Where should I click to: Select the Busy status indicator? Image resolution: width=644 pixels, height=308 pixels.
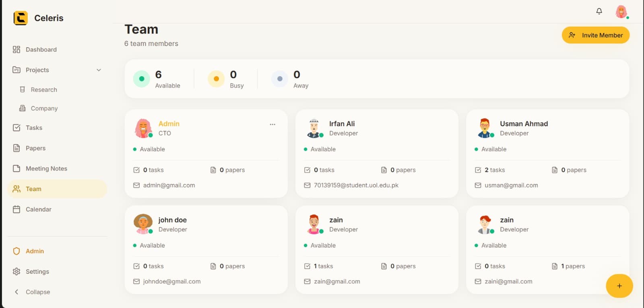pyautogui.click(x=216, y=79)
